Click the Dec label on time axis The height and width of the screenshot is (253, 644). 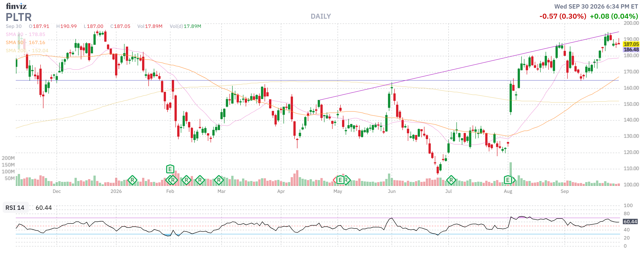(x=57, y=191)
